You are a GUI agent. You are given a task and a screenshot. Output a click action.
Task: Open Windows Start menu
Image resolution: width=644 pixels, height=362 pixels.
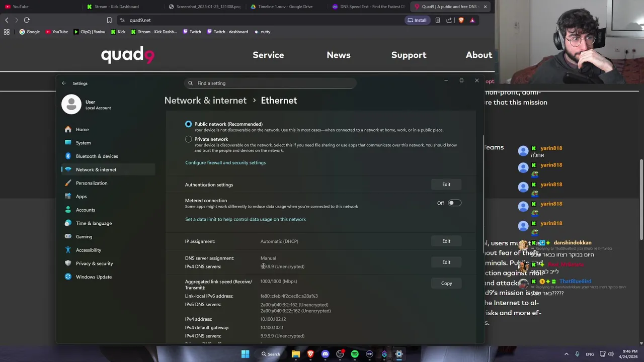(x=245, y=354)
